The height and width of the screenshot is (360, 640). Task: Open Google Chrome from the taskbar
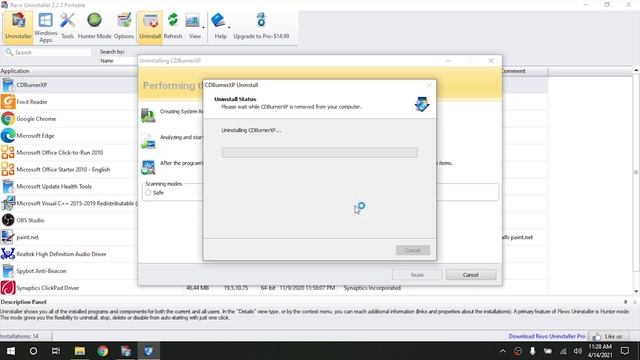pos(103,351)
